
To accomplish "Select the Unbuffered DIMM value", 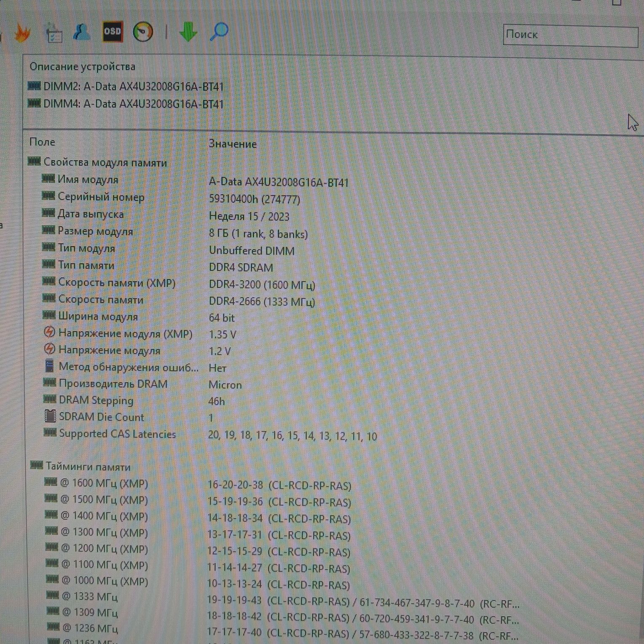I will [x=252, y=251].
